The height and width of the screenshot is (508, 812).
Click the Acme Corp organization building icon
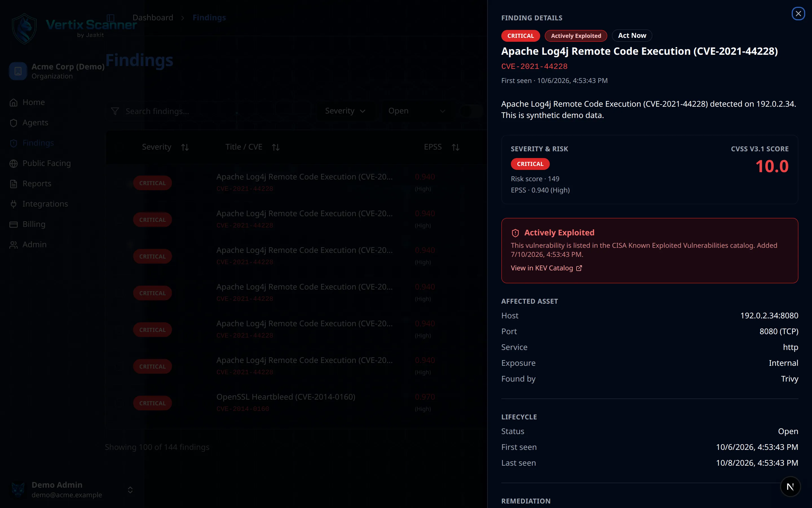click(18, 71)
